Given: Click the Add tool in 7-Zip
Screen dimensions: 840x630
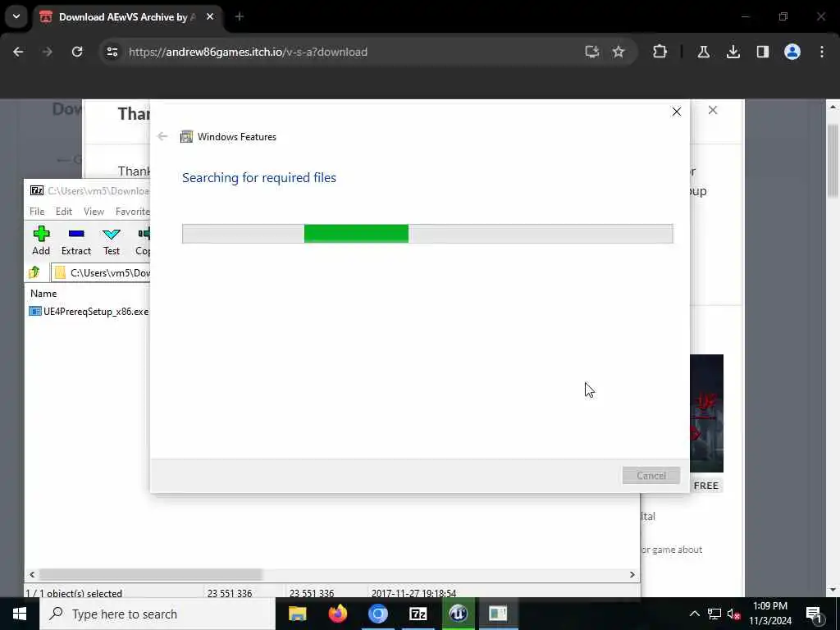Looking at the screenshot, I should (x=41, y=240).
